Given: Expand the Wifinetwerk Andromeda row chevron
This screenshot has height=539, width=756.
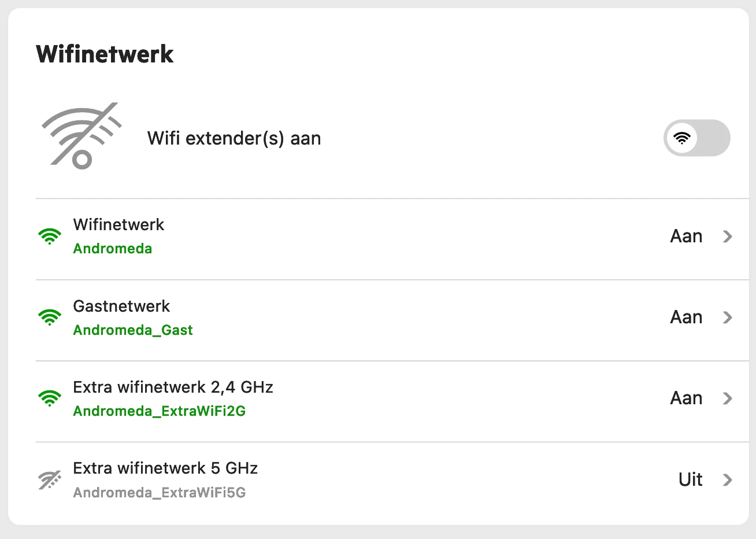Looking at the screenshot, I should pos(728,236).
